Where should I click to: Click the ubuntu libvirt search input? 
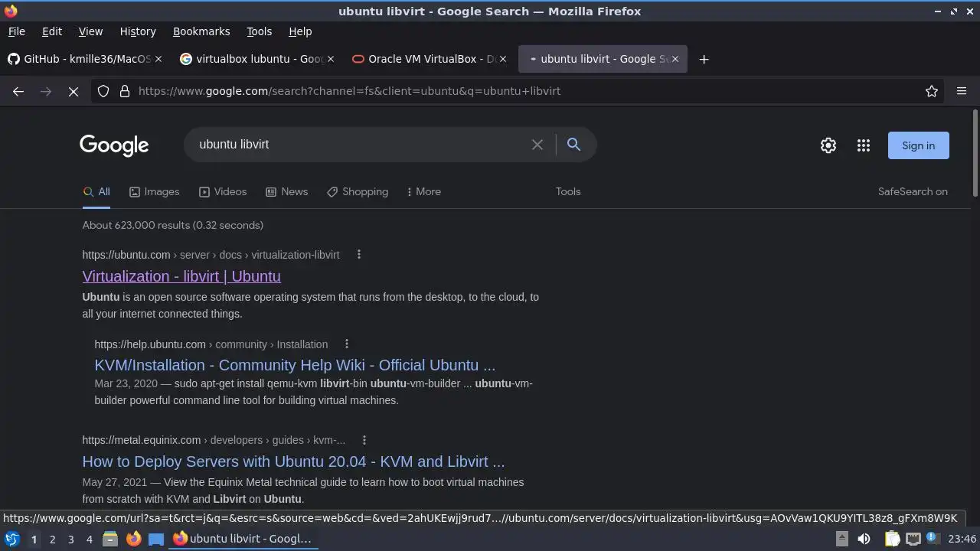(360, 145)
